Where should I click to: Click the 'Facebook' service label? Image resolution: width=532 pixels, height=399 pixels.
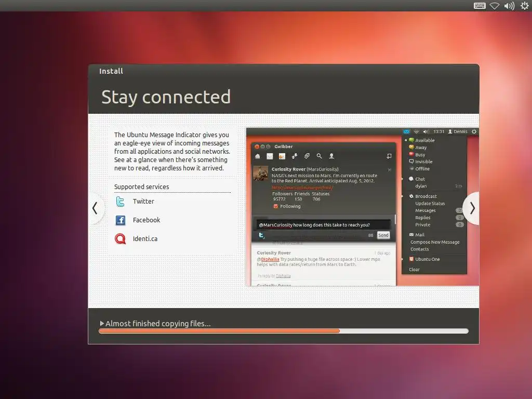point(147,220)
